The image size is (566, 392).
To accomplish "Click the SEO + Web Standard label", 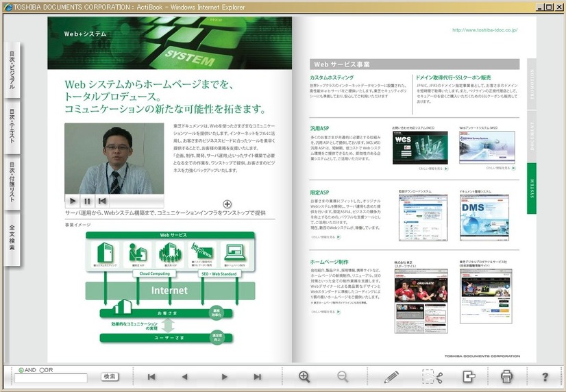I will (219, 274).
